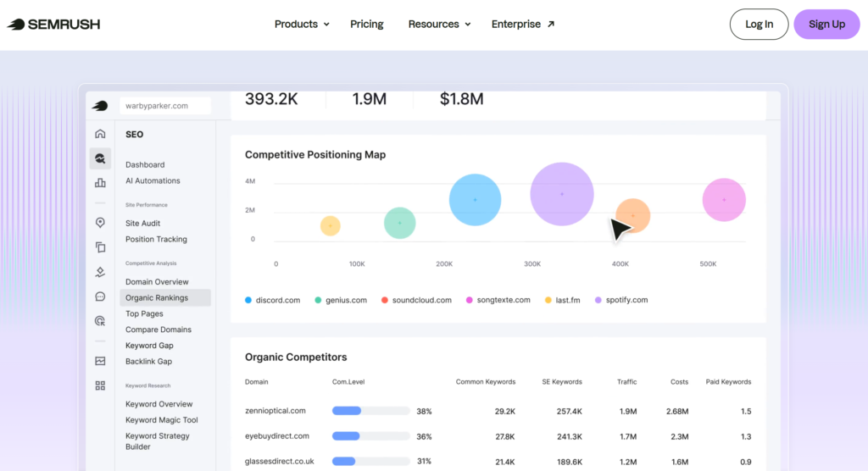Select the SEO toolkit sidebar icon
Screen dimensions: 868x471
coord(100,158)
